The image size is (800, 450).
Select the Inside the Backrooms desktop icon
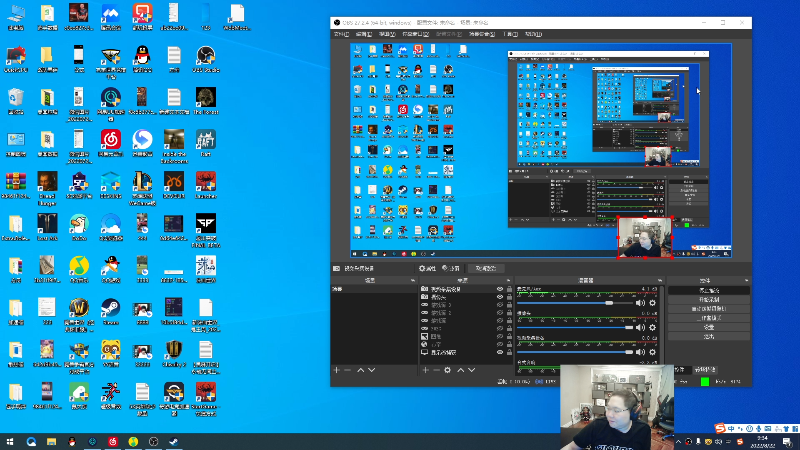[174, 146]
